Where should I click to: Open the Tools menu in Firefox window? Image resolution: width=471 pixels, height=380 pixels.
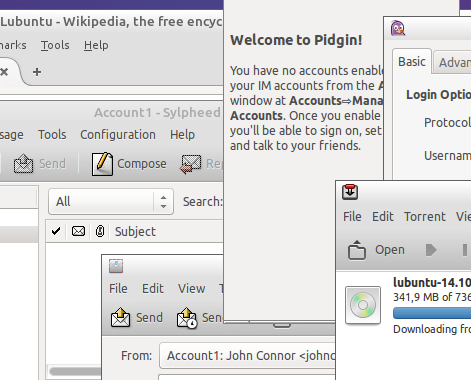[55, 45]
